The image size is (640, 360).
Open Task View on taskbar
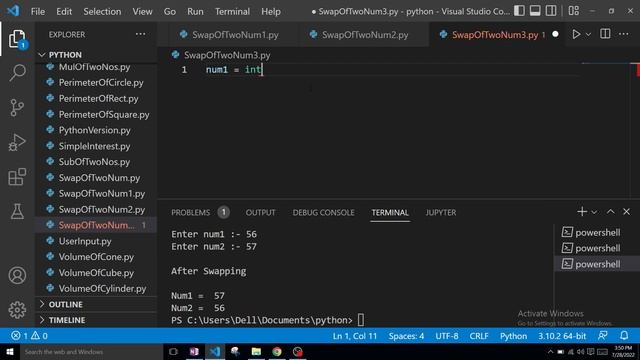point(173,352)
